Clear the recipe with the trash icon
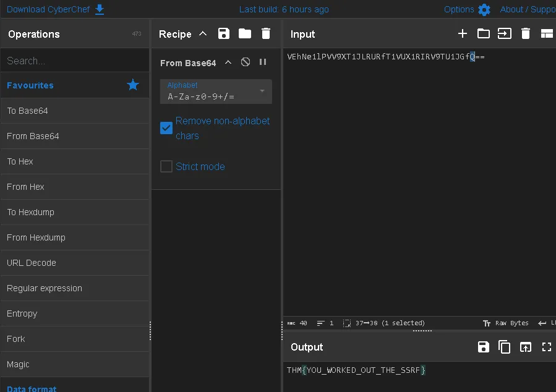Viewport: 556px width, 392px height. tap(266, 33)
